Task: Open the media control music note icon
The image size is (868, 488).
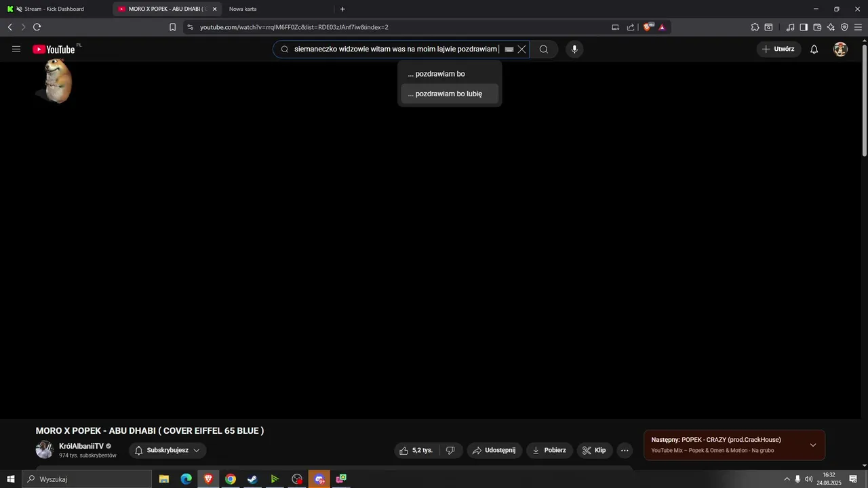Action: pos(790,27)
